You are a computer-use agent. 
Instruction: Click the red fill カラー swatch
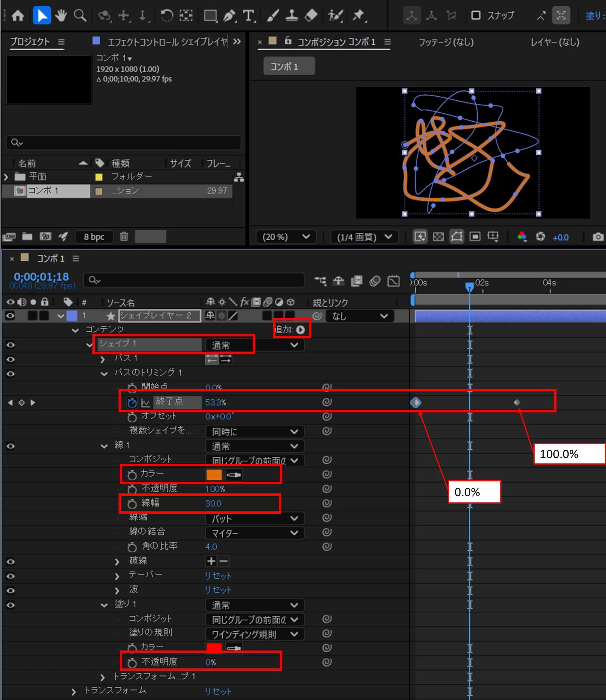(x=214, y=648)
